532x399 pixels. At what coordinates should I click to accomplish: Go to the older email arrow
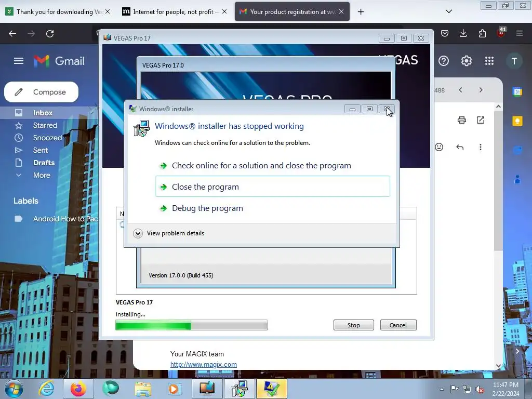pyautogui.click(x=481, y=90)
